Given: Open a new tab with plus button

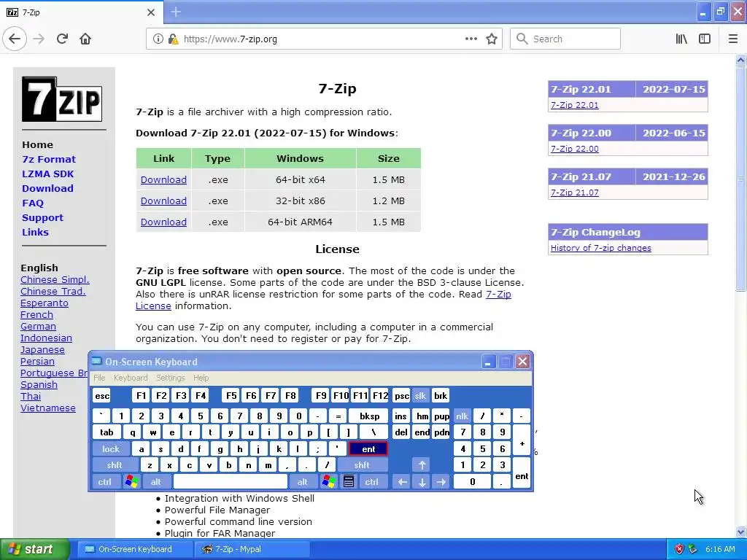Looking at the screenshot, I should point(176,12).
